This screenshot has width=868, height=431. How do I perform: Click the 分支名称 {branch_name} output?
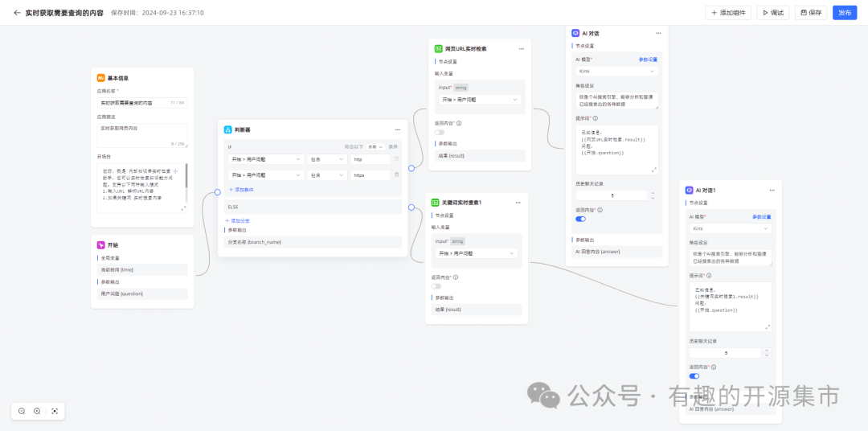pos(313,242)
